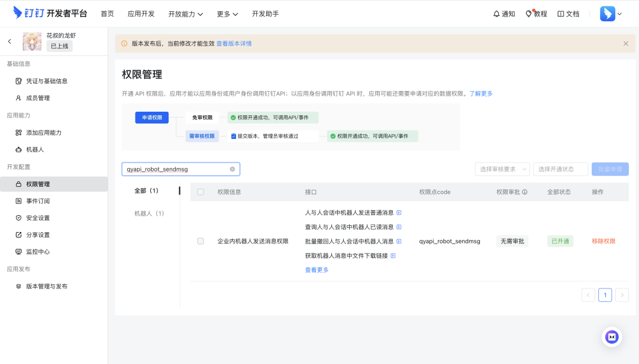This screenshot has height=364, width=639.
Task: Click the 凭证与基础信息 sidebar icon
Action: [x=18, y=81]
